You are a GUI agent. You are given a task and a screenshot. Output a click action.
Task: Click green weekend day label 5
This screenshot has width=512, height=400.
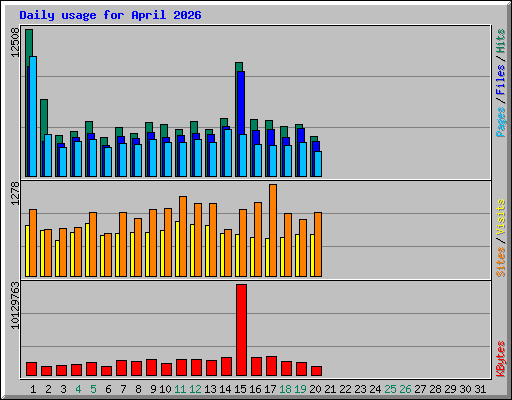pyautogui.click(x=93, y=389)
